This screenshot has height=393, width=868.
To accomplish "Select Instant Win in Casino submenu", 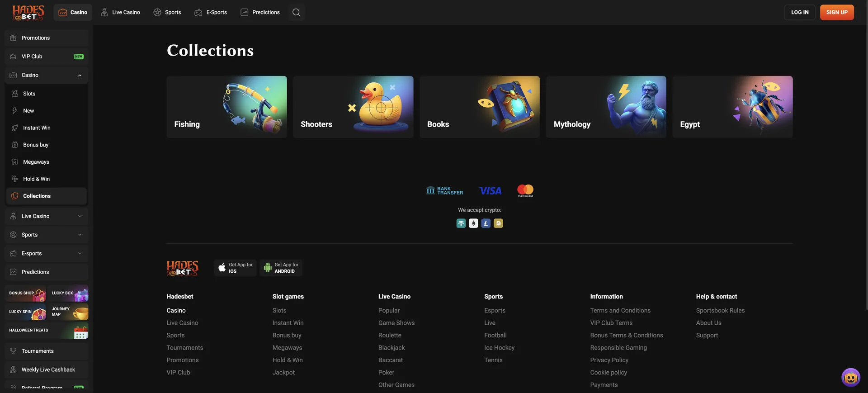I will tap(46, 128).
